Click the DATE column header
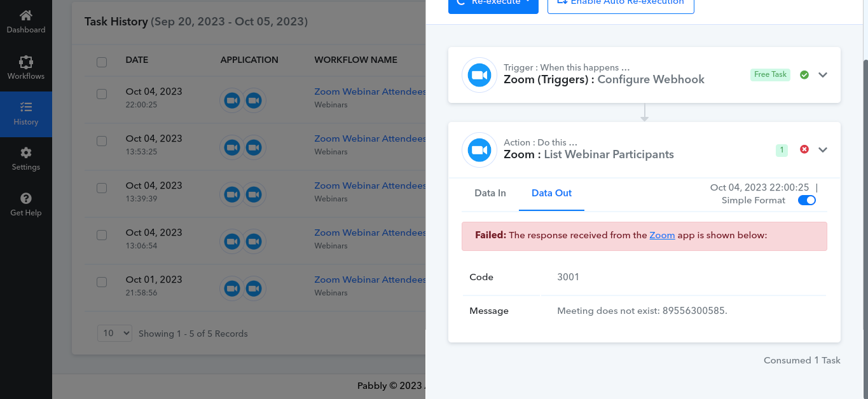868x399 pixels. pyautogui.click(x=137, y=60)
